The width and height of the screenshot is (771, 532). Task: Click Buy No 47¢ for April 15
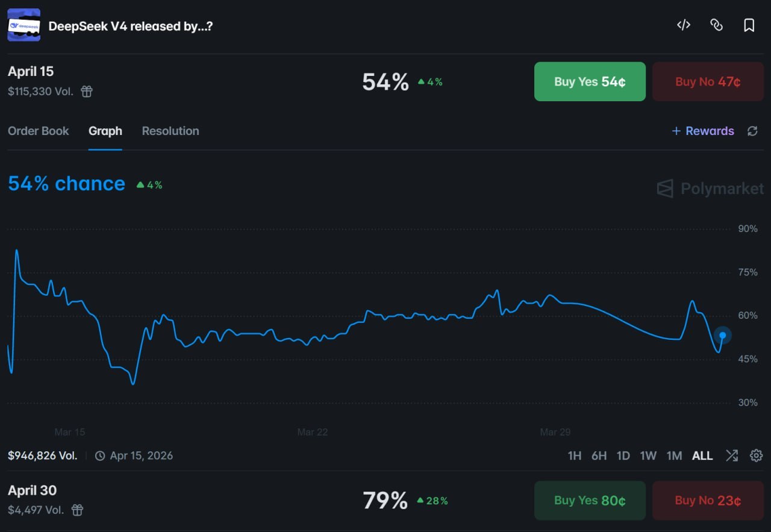(x=708, y=81)
